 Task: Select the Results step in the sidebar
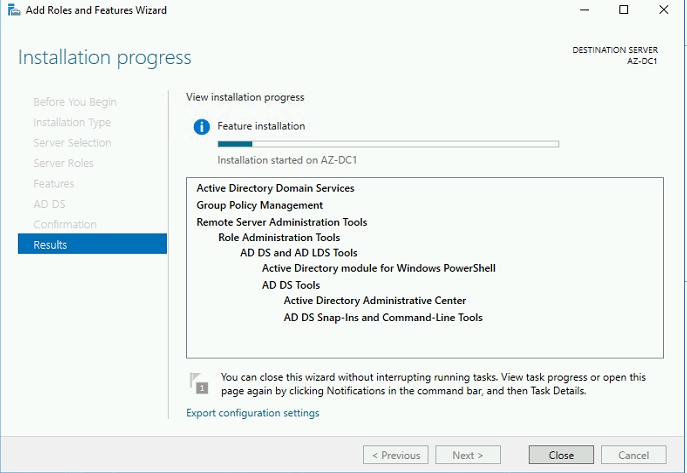[92, 244]
